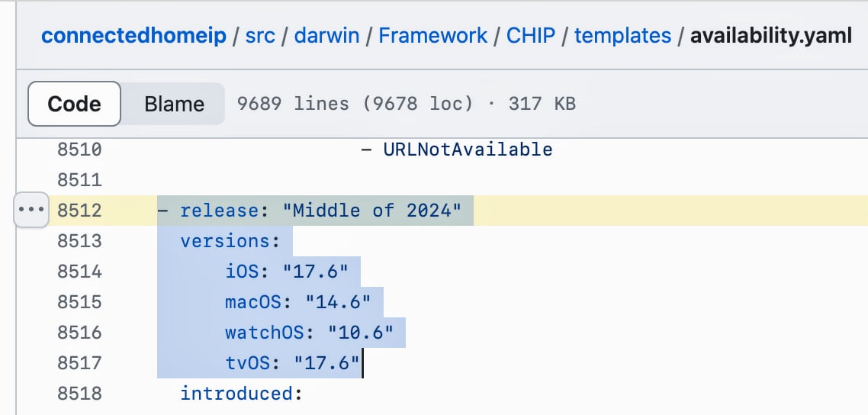Go to connectedhomeip repository root
Image resolution: width=868 pixels, height=415 pixels.
[x=135, y=35]
